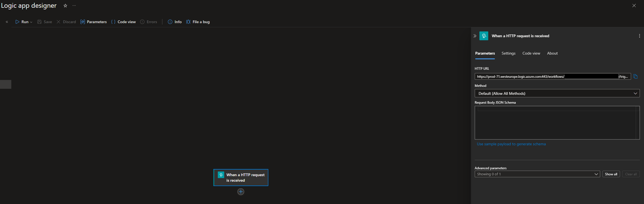644x204 pixels.
Task: Click File a bug in the toolbar
Action: point(198,22)
